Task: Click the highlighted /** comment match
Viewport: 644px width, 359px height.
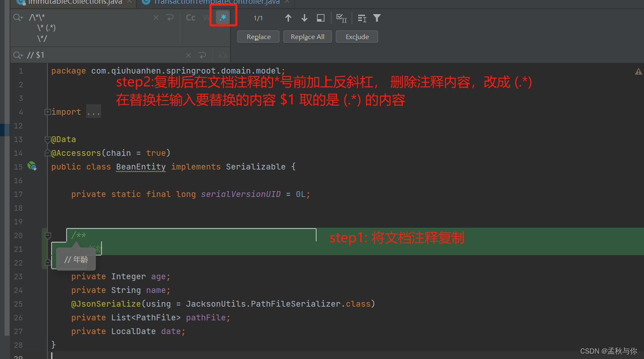Action: (79, 236)
